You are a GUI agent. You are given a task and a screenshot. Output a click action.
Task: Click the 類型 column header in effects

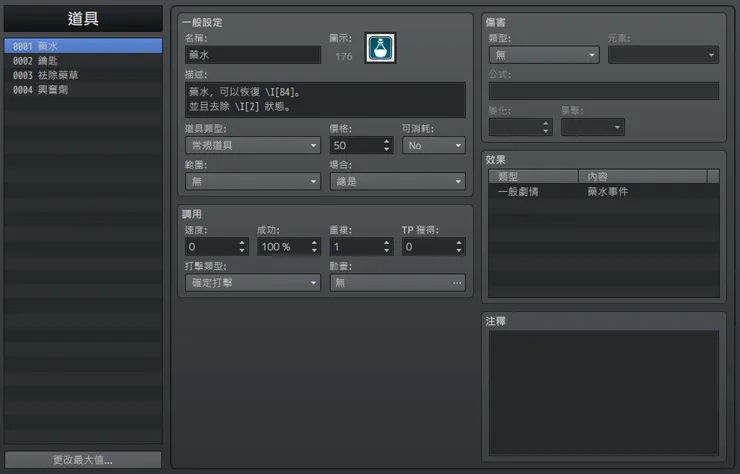click(x=533, y=177)
